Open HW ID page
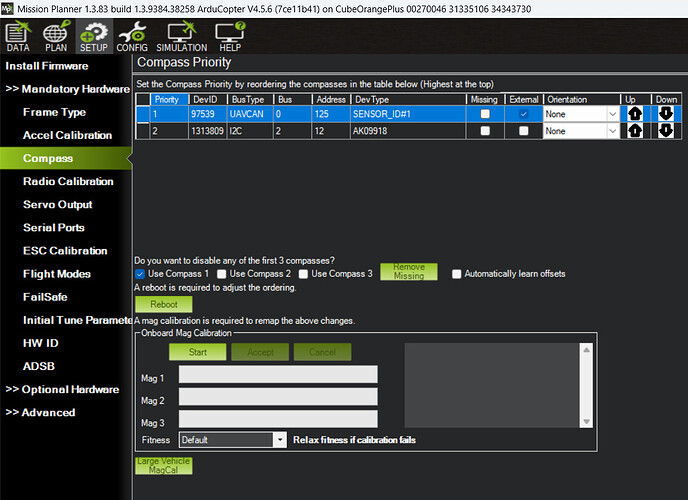688x500 pixels. pos(40,343)
